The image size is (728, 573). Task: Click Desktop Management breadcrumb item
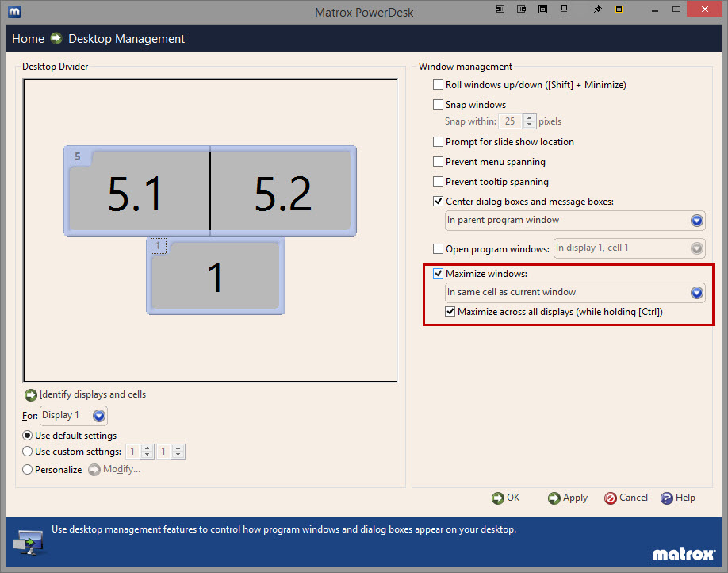click(126, 39)
